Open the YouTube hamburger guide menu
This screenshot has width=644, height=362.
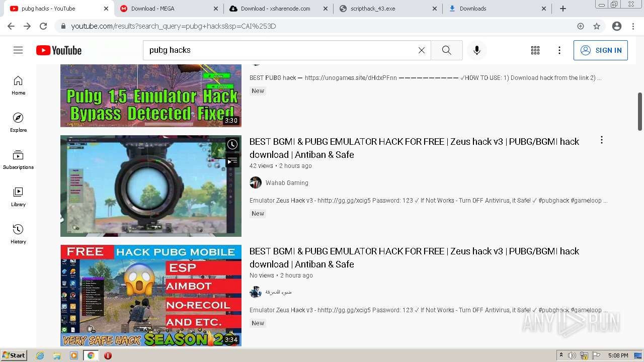18,50
